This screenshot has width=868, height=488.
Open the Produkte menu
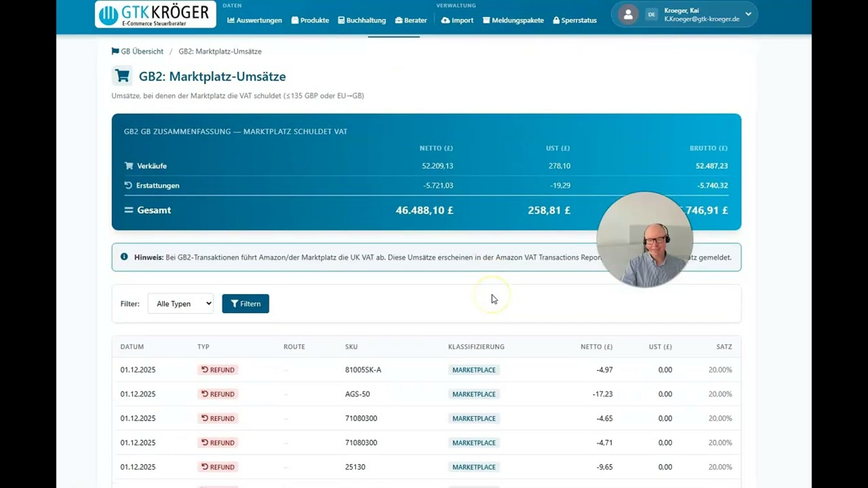pos(310,20)
